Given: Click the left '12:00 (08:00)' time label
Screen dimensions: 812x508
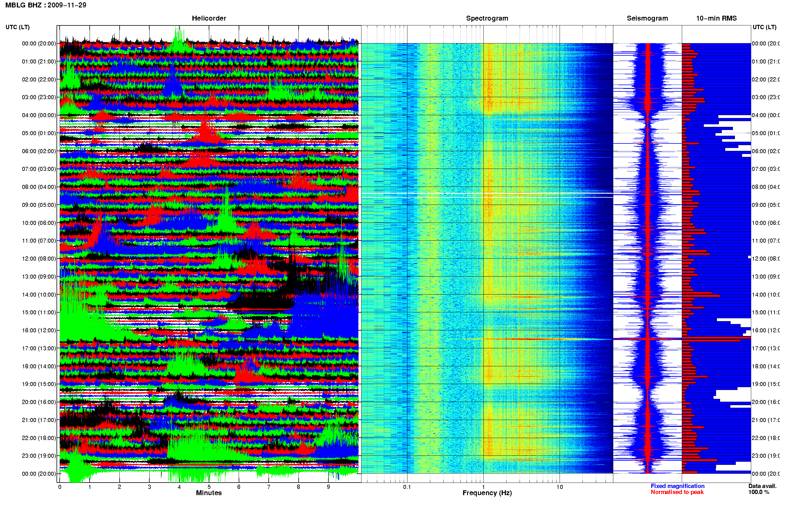Looking at the screenshot, I should (39, 258).
